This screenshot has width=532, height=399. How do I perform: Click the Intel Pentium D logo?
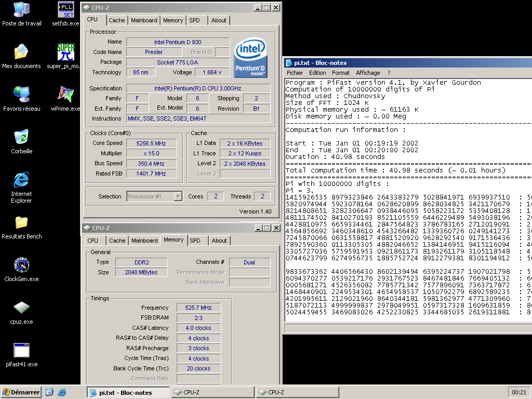(251, 58)
